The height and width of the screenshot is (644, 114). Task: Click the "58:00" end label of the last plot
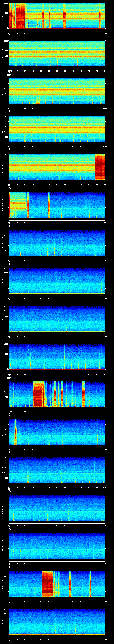tap(105, 639)
